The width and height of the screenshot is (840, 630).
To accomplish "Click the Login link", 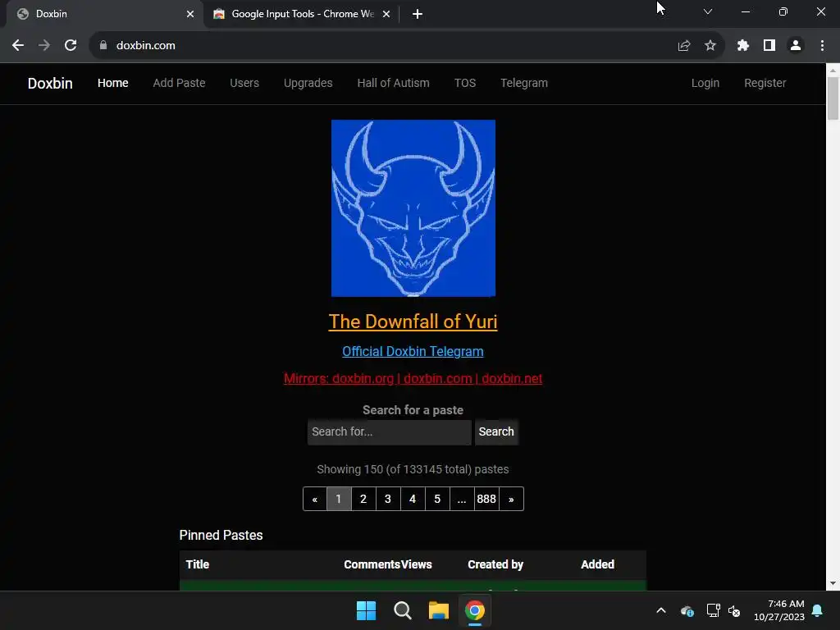I will click(705, 83).
